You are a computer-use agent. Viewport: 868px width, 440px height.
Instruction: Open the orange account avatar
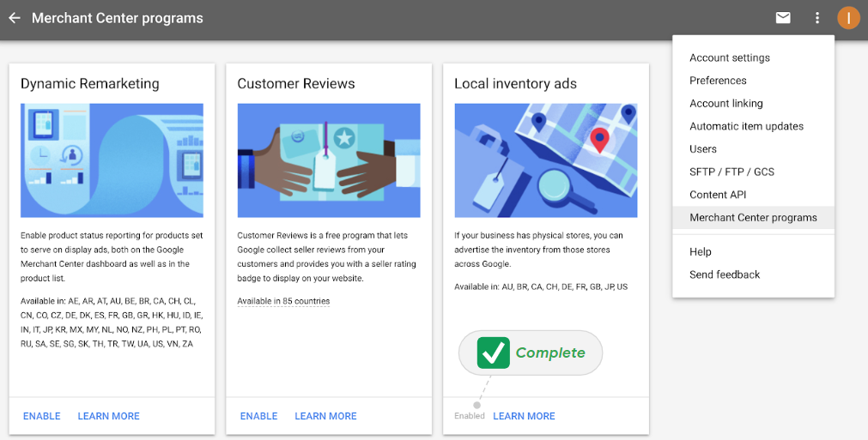(x=848, y=18)
